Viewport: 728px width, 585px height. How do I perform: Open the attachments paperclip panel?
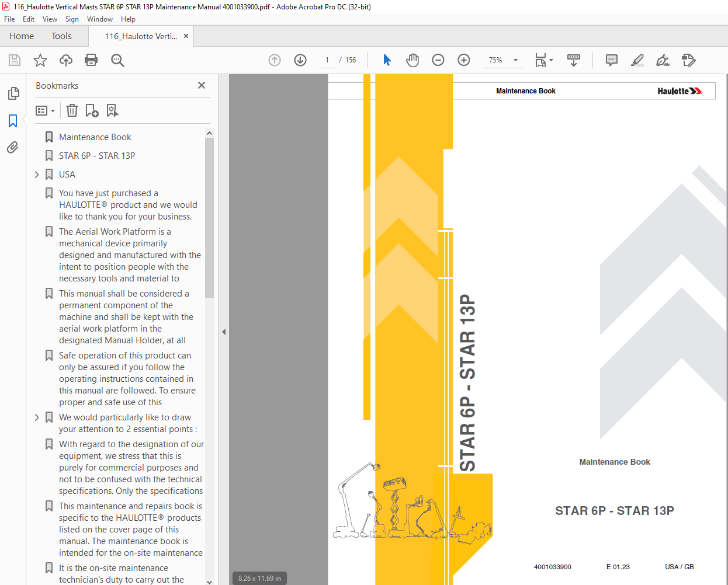(13, 147)
